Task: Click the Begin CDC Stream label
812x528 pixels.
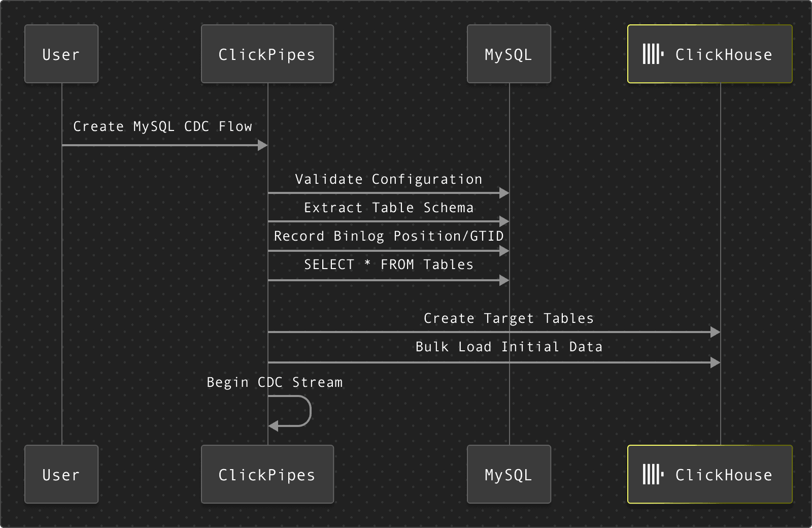Action: (275, 382)
